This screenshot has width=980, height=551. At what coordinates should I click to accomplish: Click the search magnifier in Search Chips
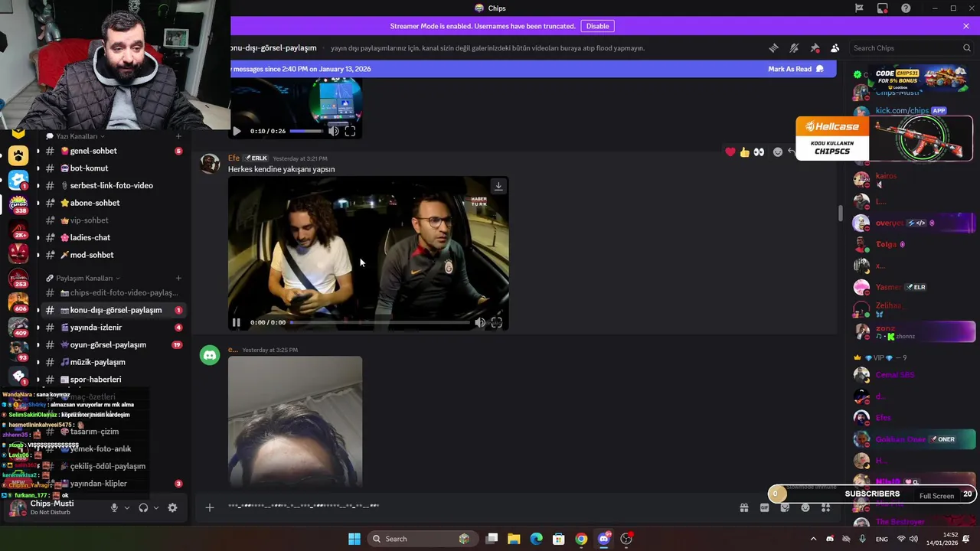967,47
